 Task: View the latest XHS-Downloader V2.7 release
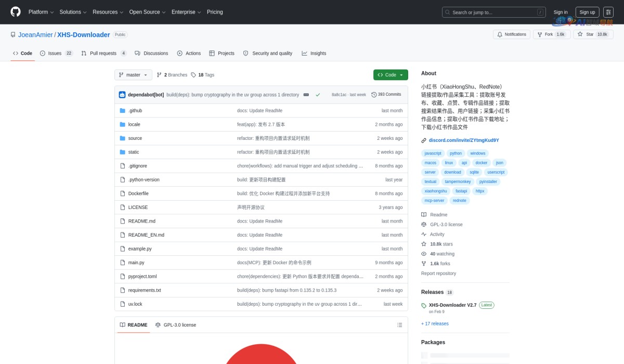[x=453, y=305]
